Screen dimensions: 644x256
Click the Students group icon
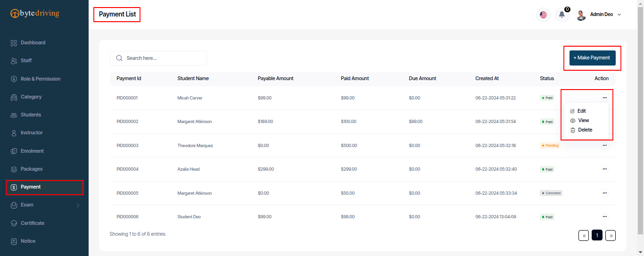pyautogui.click(x=14, y=115)
